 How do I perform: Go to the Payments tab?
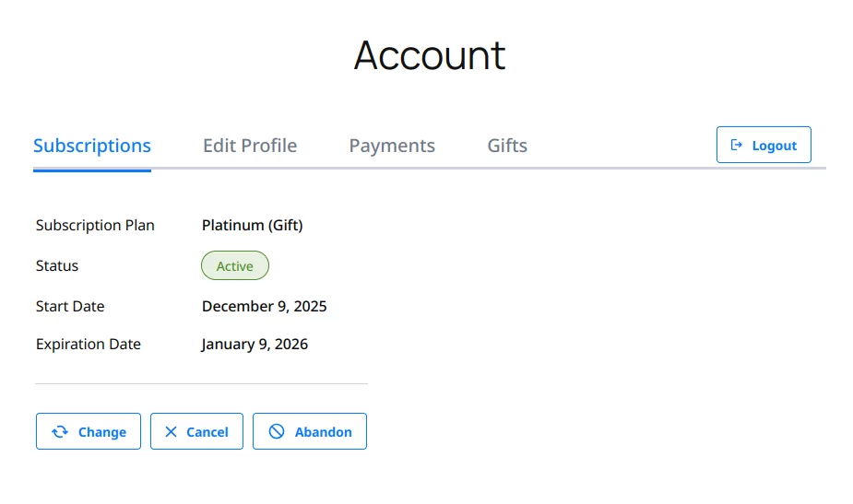(392, 146)
